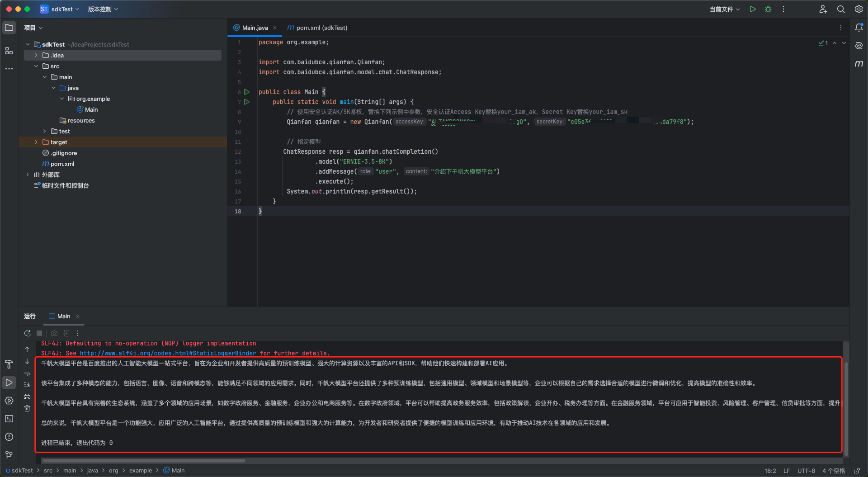Viewport: 868px width, 477px height.
Task: Toggle read-only lock in status bar
Action: [857, 471]
